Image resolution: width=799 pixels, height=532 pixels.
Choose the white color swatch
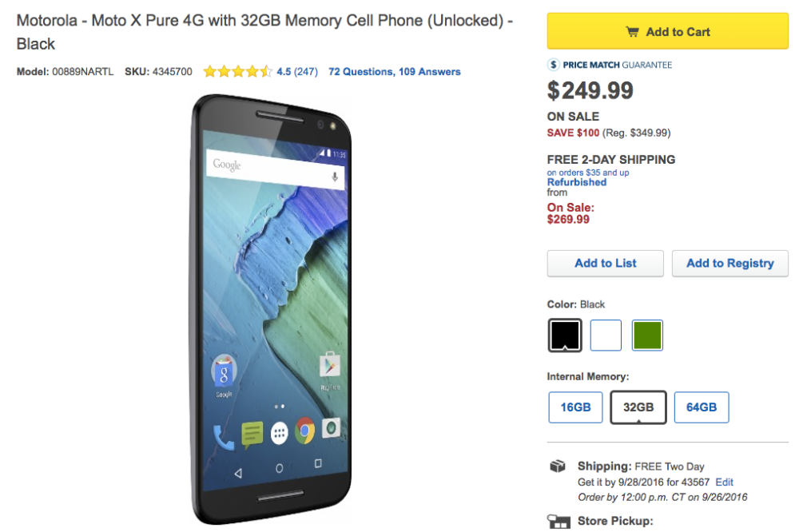coord(606,335)
